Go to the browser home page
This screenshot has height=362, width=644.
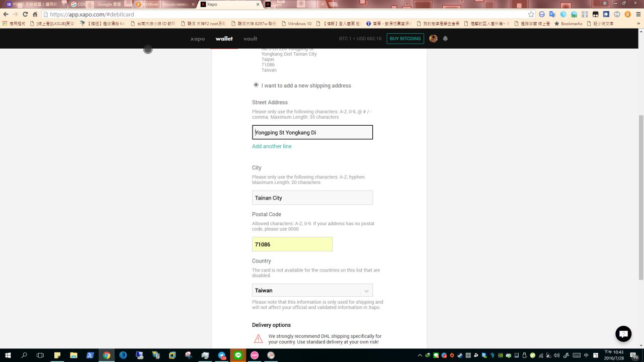(x=35, y=15)
